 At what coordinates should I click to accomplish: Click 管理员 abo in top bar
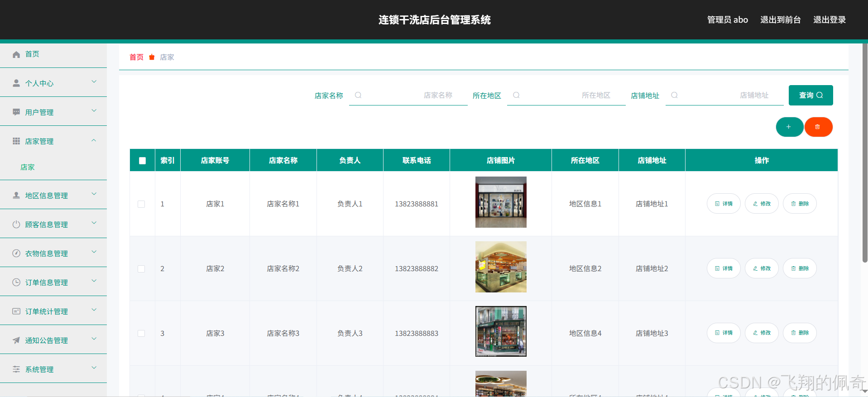pos(728,20)
